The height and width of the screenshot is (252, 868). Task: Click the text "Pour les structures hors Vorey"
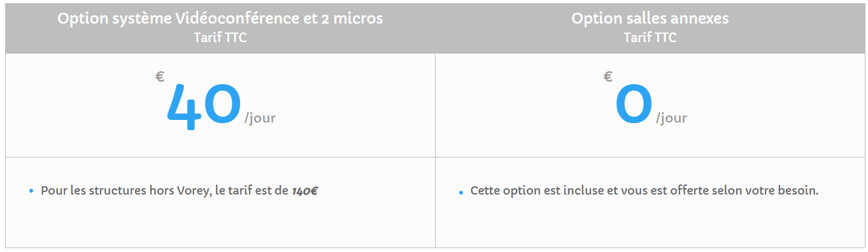(x=124, y=191)
